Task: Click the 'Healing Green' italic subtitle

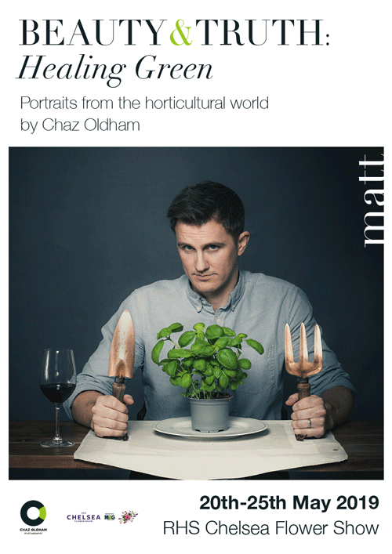Action: 115,70
